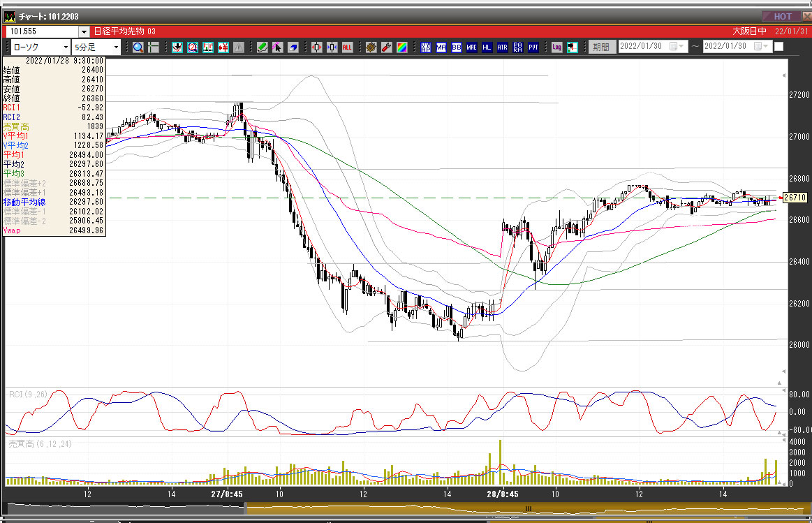Toggle the MAE indicator button
Viewport: 812px width, 523px height.
click(x=471, y=47)
